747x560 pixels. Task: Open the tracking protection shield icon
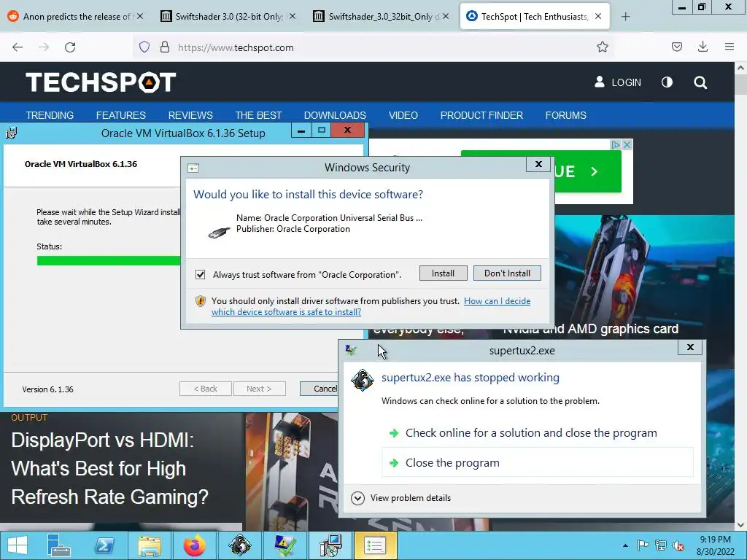click(144, 47)
